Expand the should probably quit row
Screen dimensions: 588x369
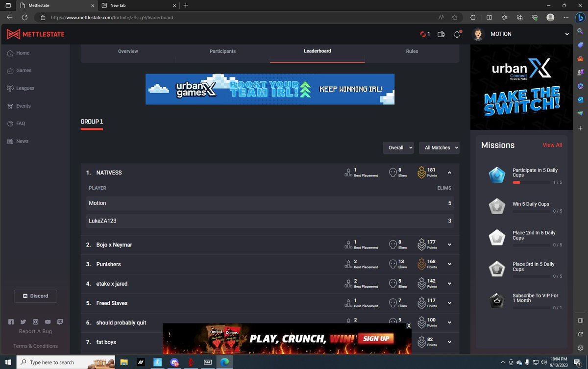coord(450,323)
